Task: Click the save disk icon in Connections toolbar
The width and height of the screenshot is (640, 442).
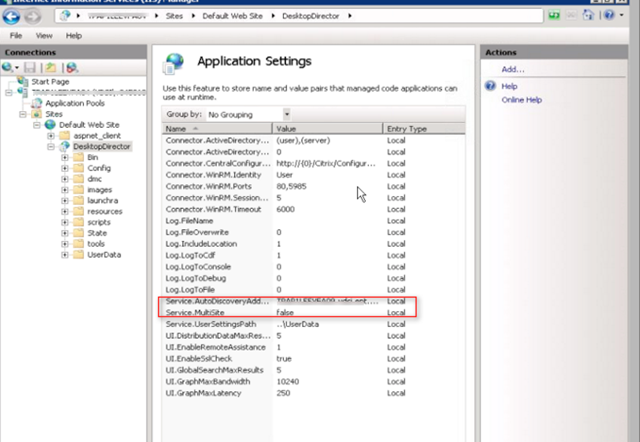Action: coord(30,67)
